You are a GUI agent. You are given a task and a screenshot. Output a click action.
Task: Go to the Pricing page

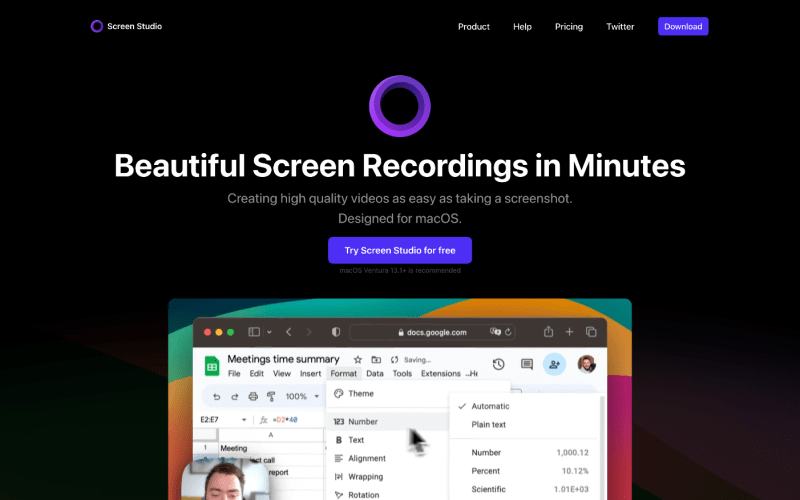(569, 27)
